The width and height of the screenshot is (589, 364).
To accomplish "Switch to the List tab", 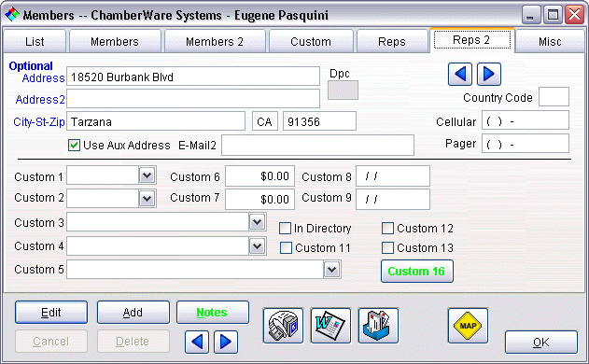I will point(35,41).
